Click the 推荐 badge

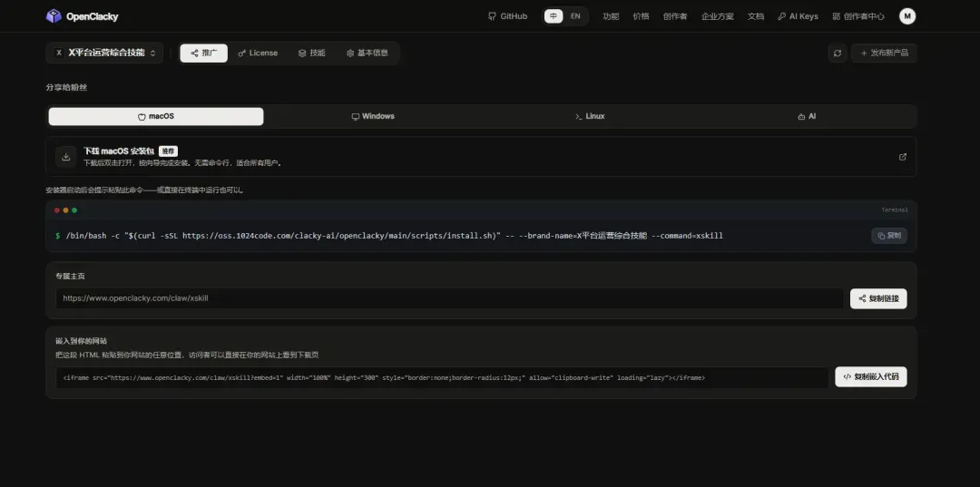pos(168,151)
